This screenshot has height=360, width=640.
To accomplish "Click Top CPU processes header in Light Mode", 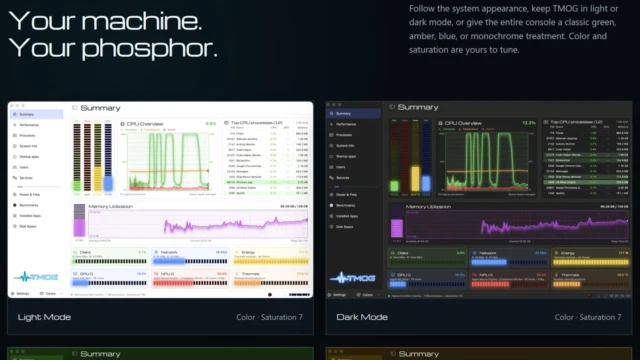I will [x=257, y=122].
